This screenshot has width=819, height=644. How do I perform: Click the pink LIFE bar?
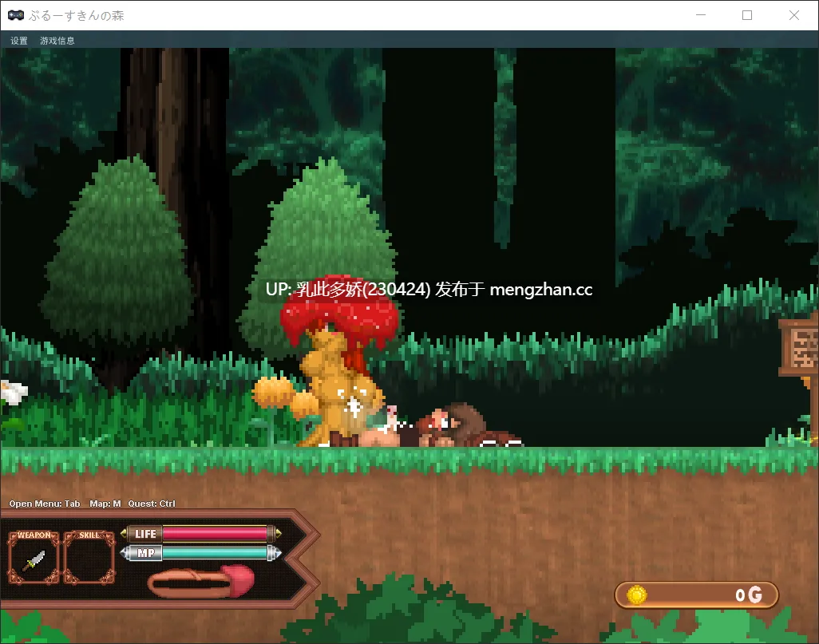click(215, 533)
